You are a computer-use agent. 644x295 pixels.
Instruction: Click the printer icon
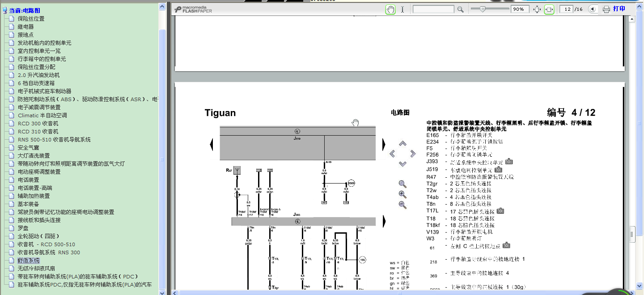point(606,9)
